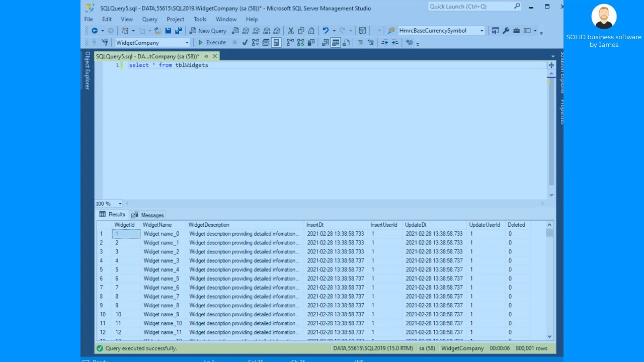The image size is (644, 362).
Task: Open Properties window wrench icon
Action: (x=506, y=31)
